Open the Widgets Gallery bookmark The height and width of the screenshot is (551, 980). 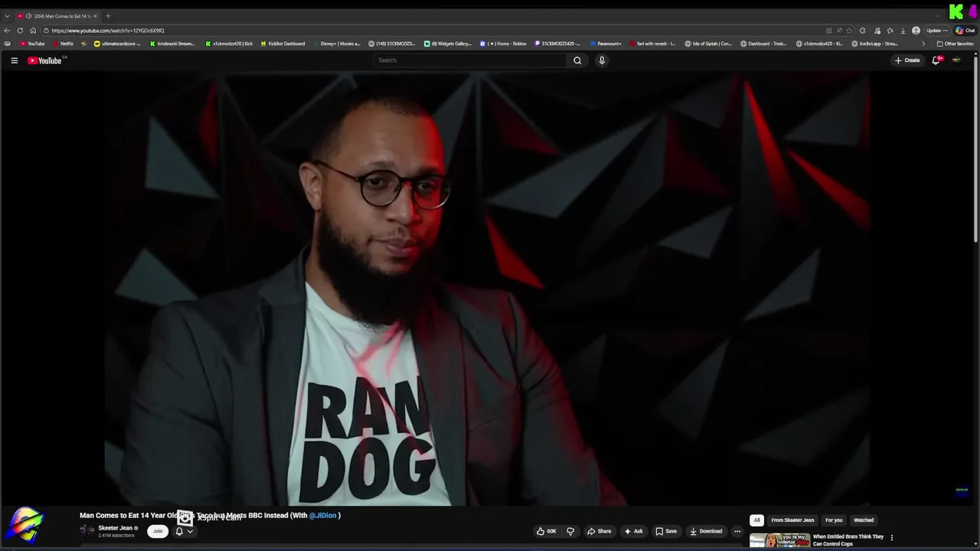(x=448, y=44)
